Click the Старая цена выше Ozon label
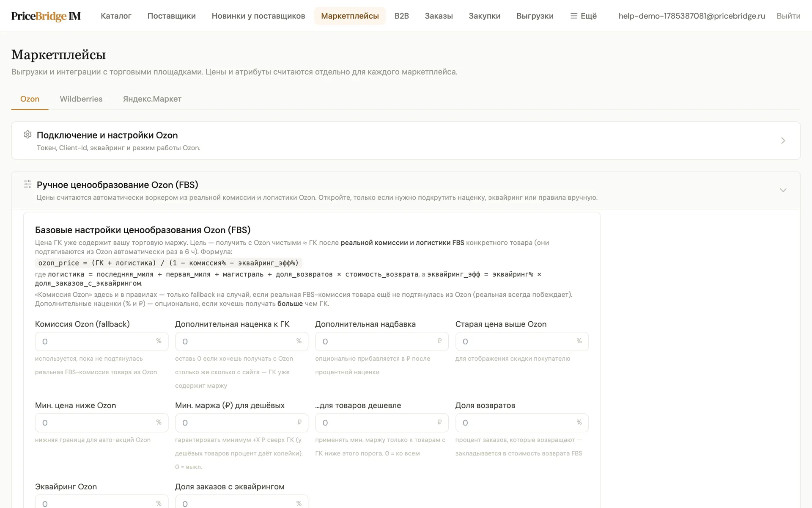Screen dimensions: 812x508 (x=501, y=324)
